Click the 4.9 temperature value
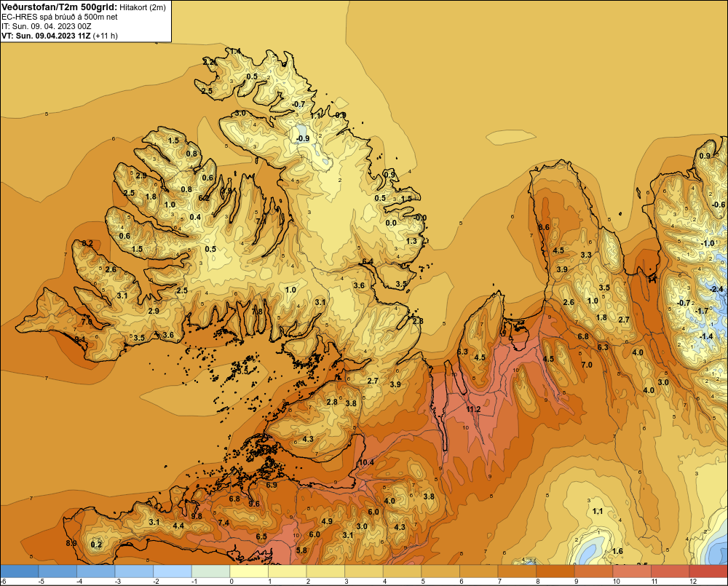This screenshot has width=728, height=586. tap(327, 521)
